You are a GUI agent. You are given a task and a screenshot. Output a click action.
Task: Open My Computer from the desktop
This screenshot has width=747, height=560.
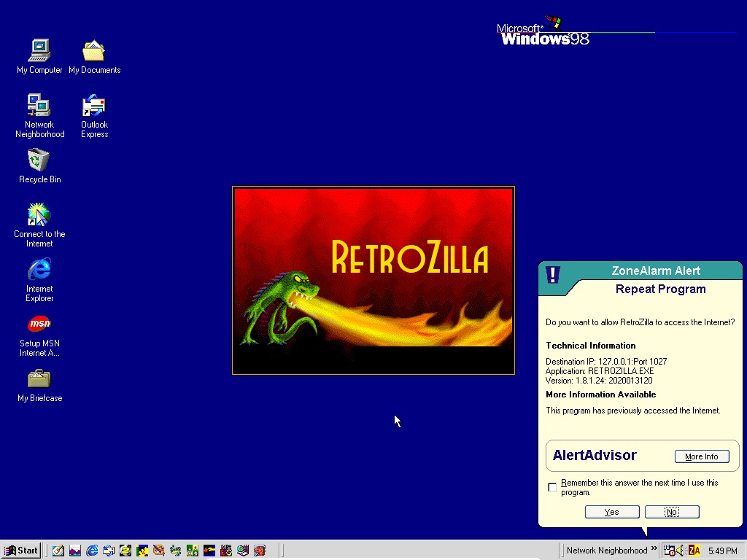(x=39, y=51)
